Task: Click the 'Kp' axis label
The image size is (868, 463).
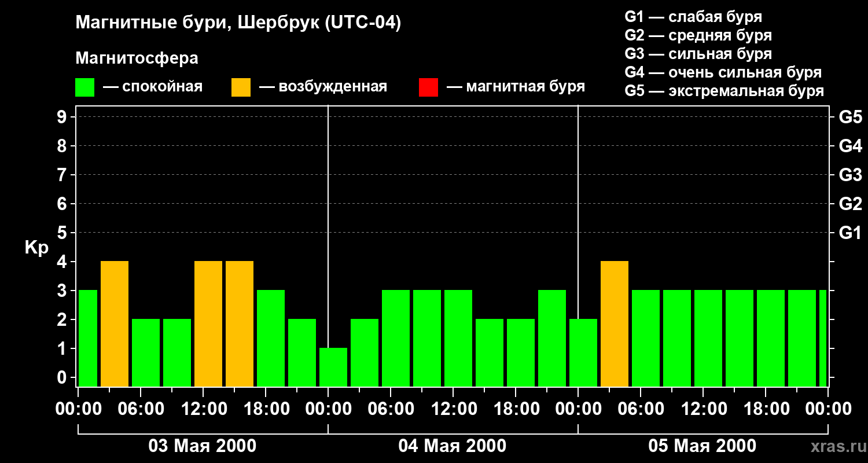Action: 36,248
